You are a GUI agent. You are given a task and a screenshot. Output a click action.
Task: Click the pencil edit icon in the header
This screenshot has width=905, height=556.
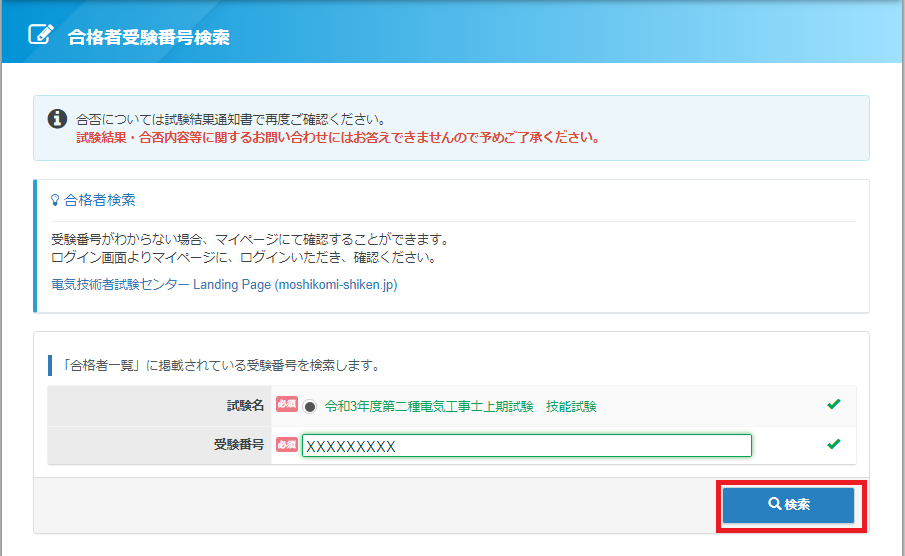point(41,35)
